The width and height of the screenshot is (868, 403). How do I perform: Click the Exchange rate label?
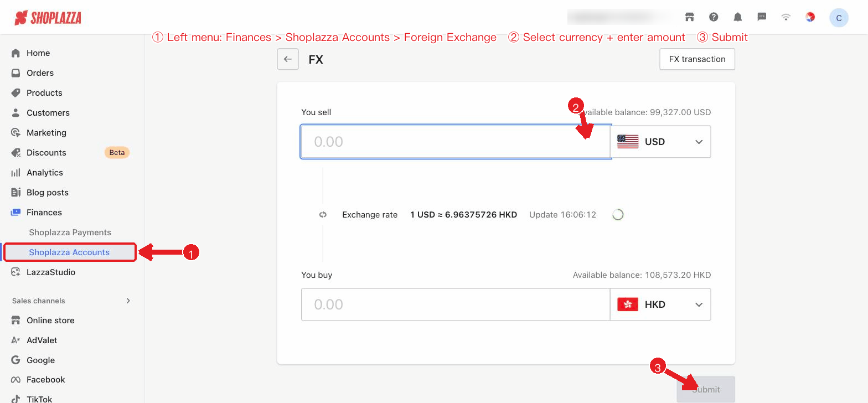[x=370, y=215]
